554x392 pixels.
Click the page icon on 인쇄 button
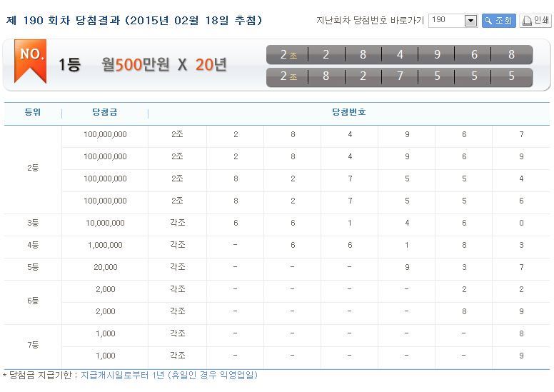(527, 21)
